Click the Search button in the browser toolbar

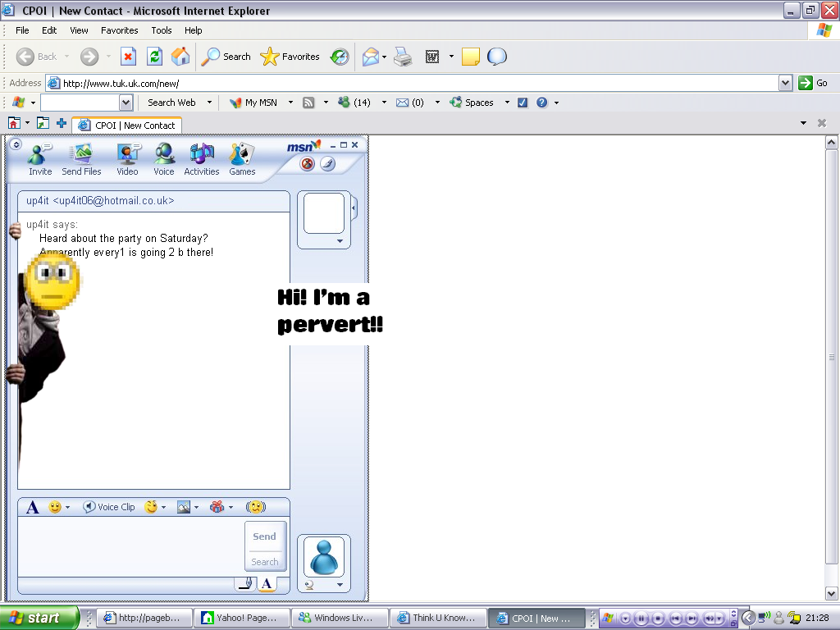pyautogui.click(x=226, y=57)
